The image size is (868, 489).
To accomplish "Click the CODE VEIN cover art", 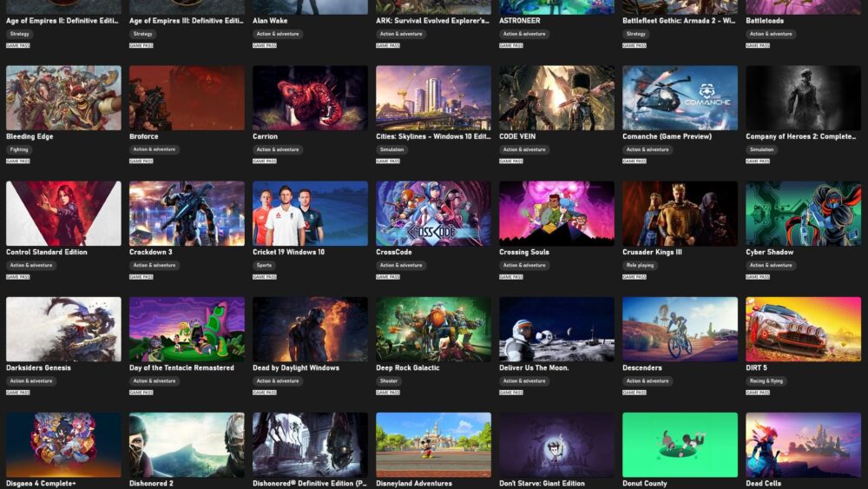I will 557,98.
